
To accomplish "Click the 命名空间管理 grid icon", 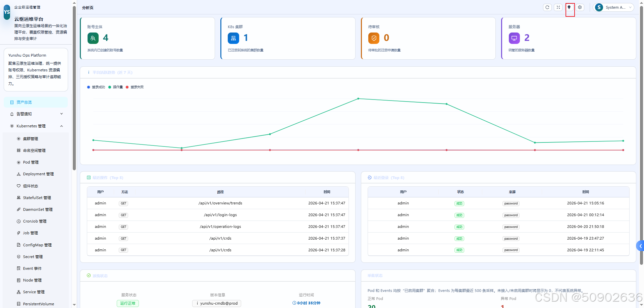I will click(19, 150).
